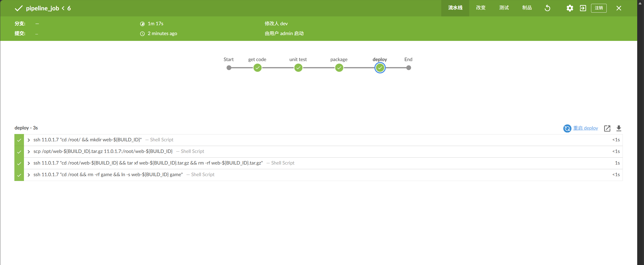Select the package stage node
The height and width of the screenshot is (265, 644).
tap(339, 68)
